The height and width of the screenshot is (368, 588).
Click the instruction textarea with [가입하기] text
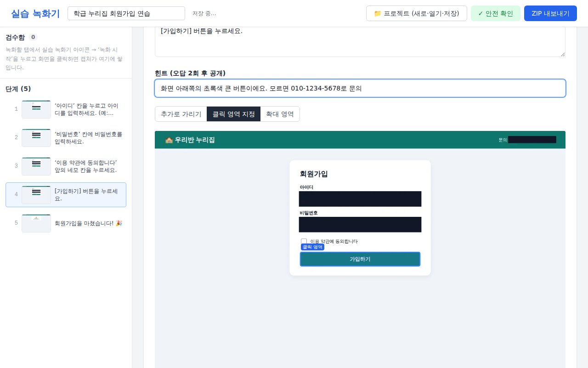click(x=360, y=42)
